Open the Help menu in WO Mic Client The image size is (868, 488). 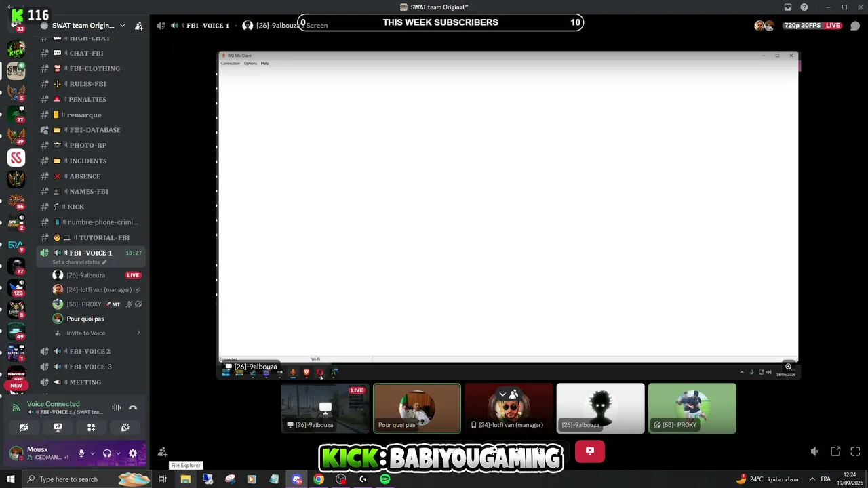point(264,64)
